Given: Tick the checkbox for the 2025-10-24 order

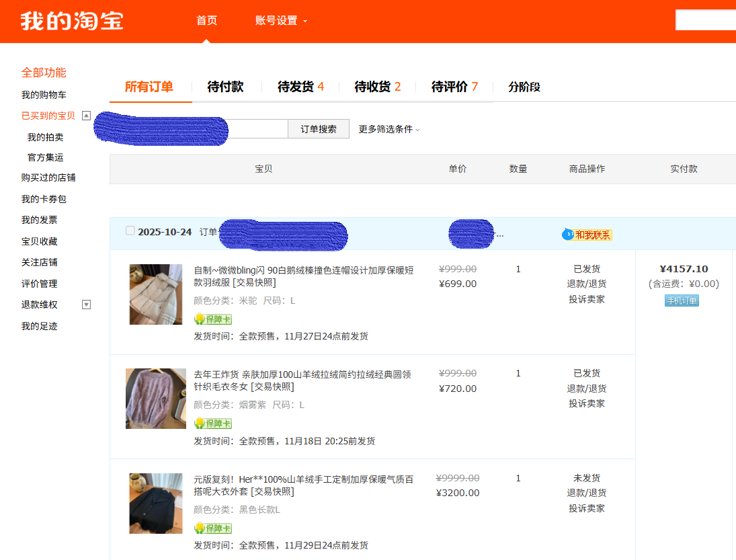Looking at the screenshot, I should click(x=130, y=231).
